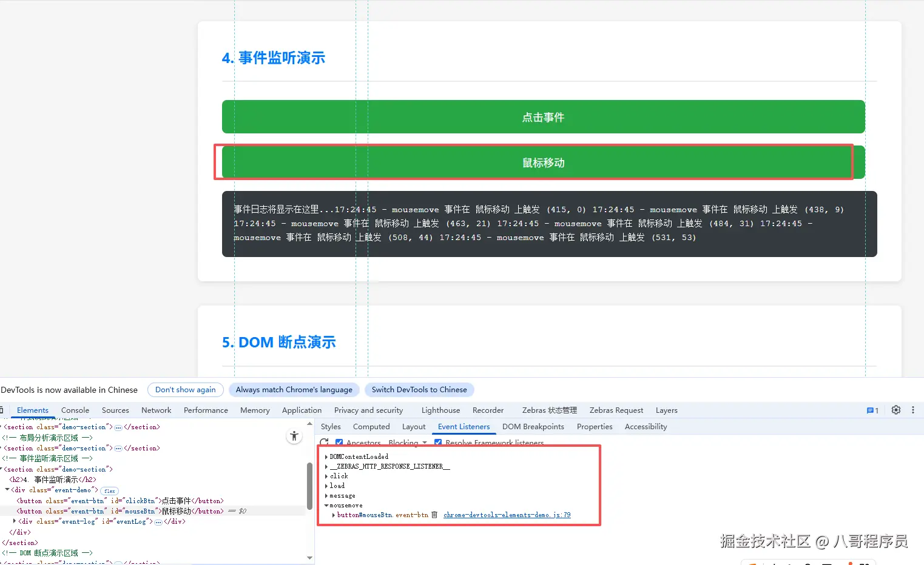Uncheck Resolve Framework listeners

(438, 443)
